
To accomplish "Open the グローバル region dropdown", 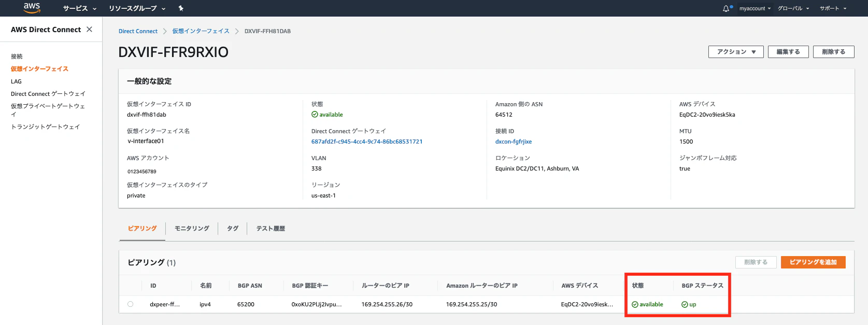I will [x=793, y=8].
